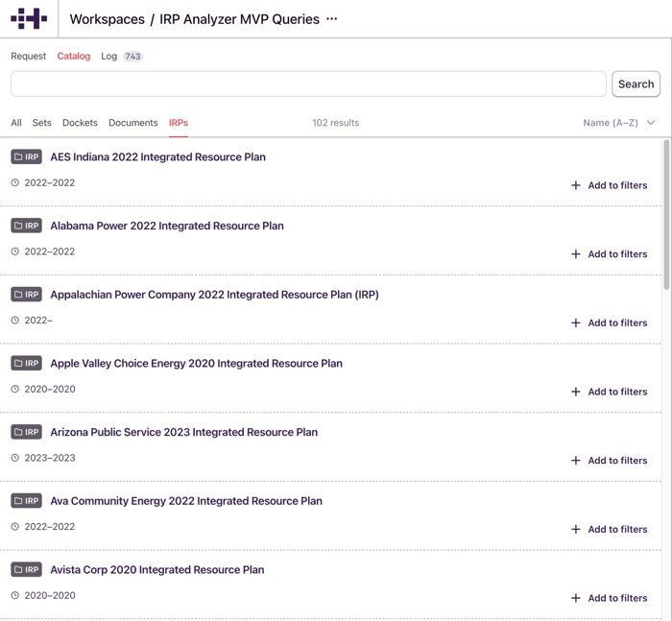Focus the catalog search input field
Viewport: 672px width, 621px height.
click(x=308, y=84)
